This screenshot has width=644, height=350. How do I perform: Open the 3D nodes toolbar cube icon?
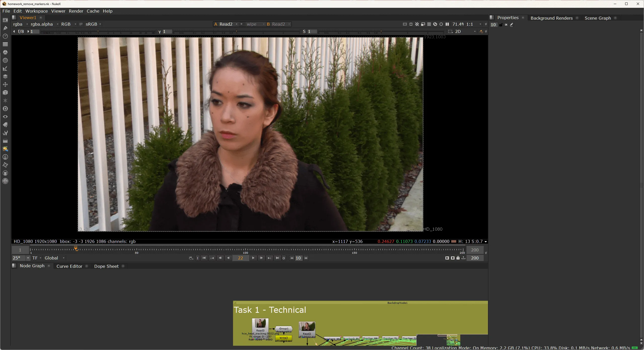coord(5,93)
